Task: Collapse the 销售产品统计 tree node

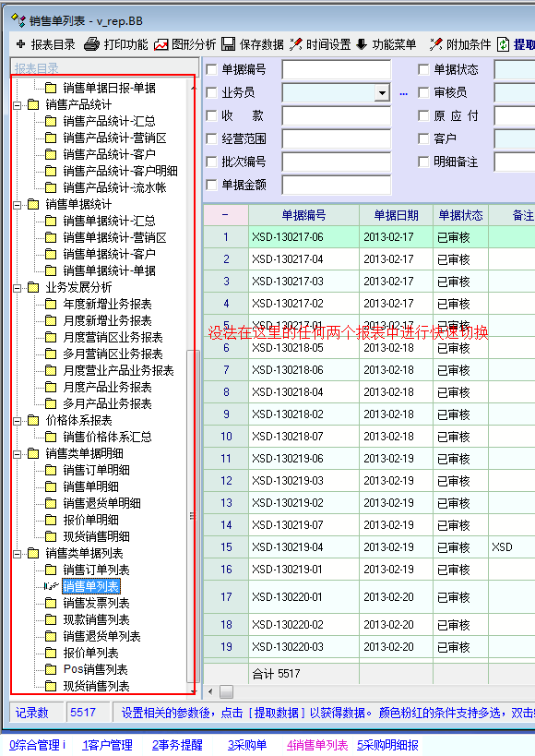Action: pos(18,104)
